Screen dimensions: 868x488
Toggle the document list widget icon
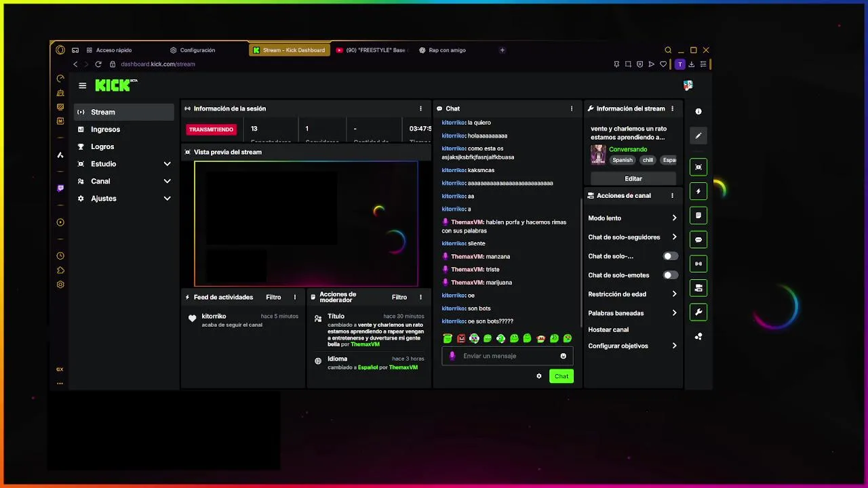(x=698, y=216)
